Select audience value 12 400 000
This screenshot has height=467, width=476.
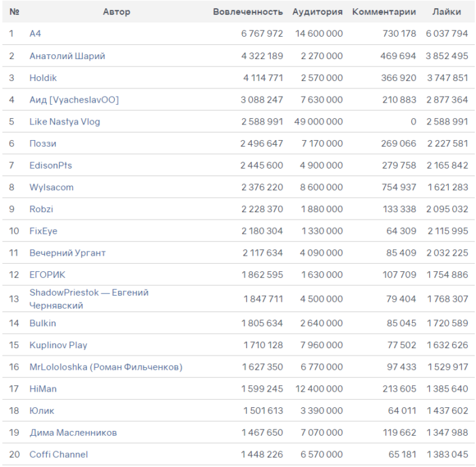click(x=319, y=388)
